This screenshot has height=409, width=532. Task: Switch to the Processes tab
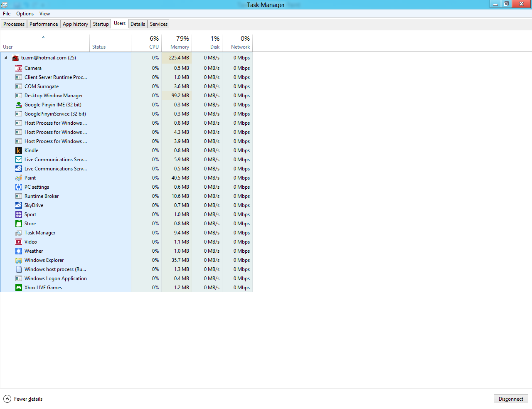[x=14, y=24]
